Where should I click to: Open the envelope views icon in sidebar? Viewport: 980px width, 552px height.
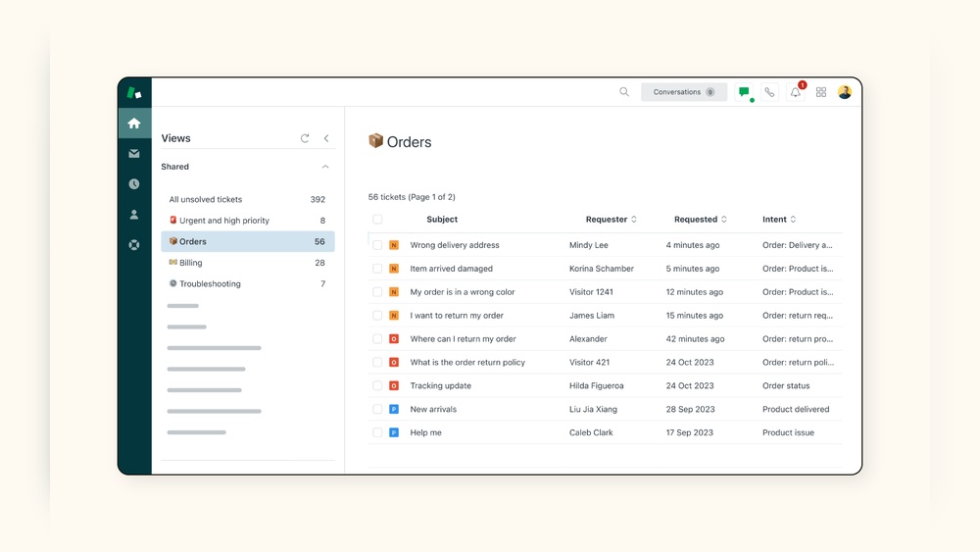pyautogui.click(x=133, y=153)
